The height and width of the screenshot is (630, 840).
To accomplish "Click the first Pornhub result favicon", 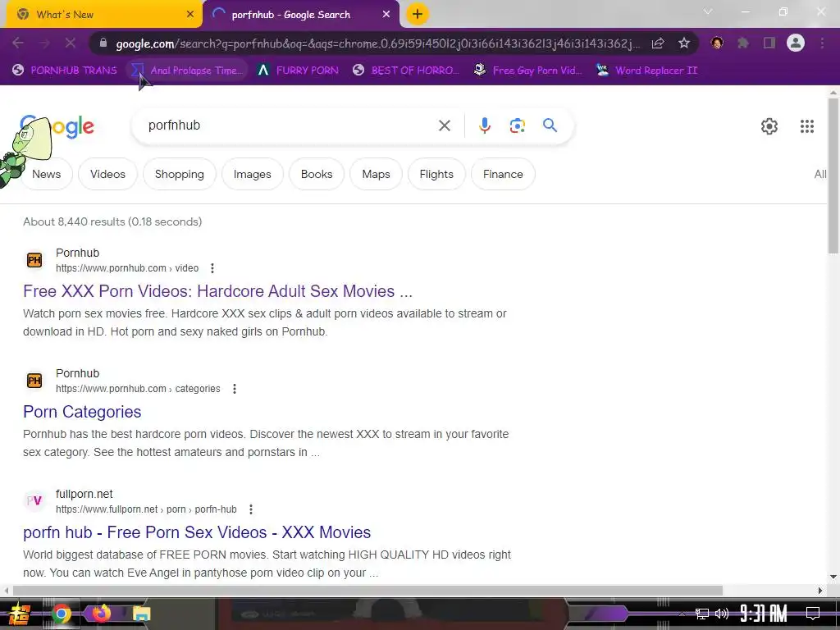I will pyautogui.click(x=34, y=260).
